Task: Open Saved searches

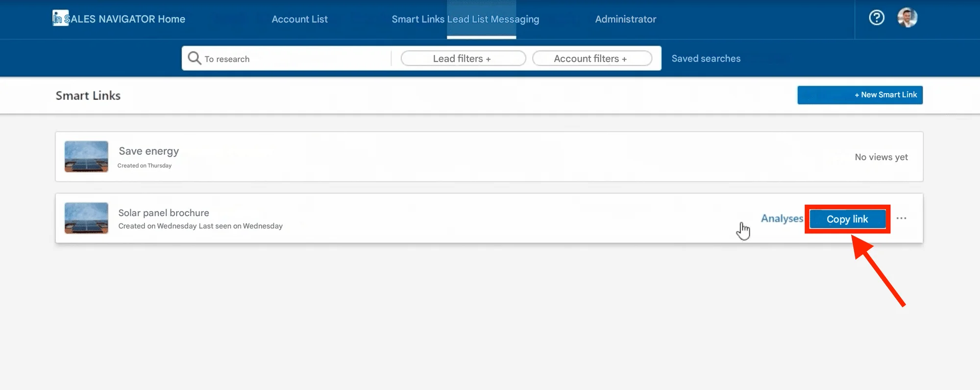Action: (x=706, y=58)
